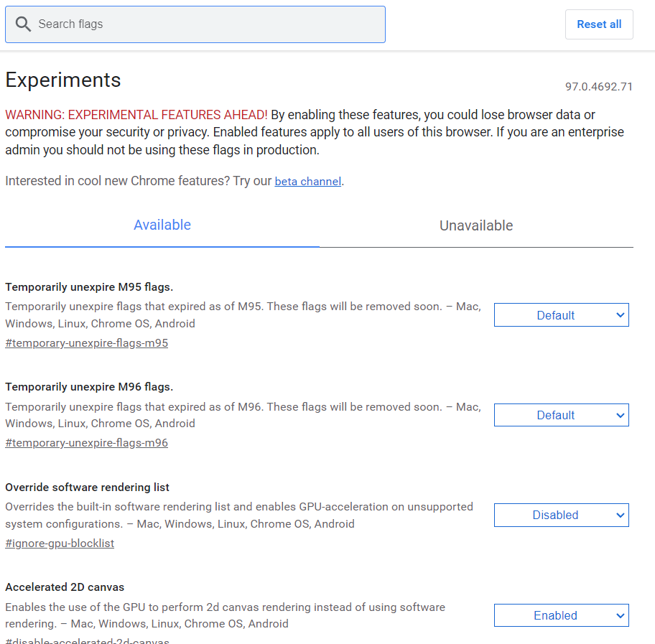Screen dimensions: 655x644
Task: Click the version number 97.0.4692.71
Action: tap(598, 86)
